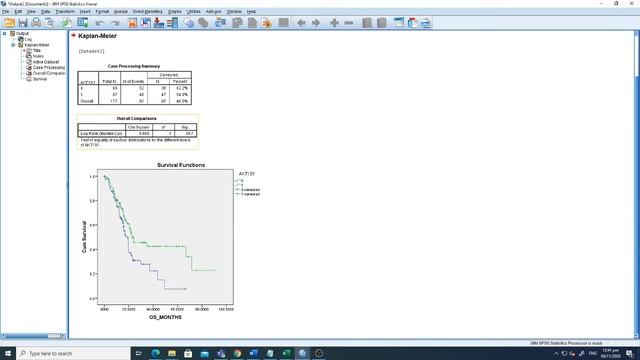This screenshot has width=640, height=360.
Task: Click the Show book icon in toolbar
Action: 367,23
